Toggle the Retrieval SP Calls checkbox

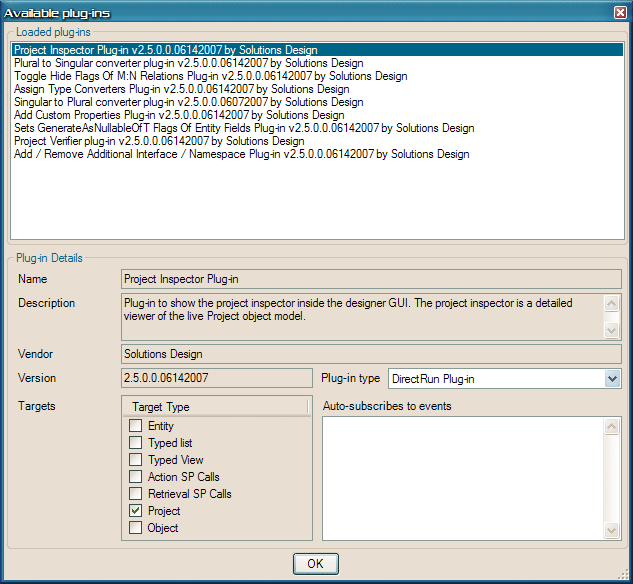pyautogui.click(x=135, y=493)
